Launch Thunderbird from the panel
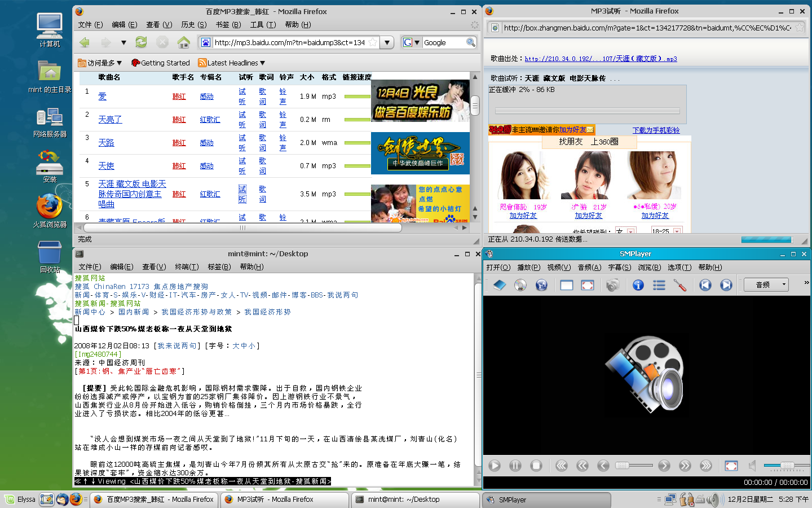This screenshot has width=812, height=508. tap(62, 500)
